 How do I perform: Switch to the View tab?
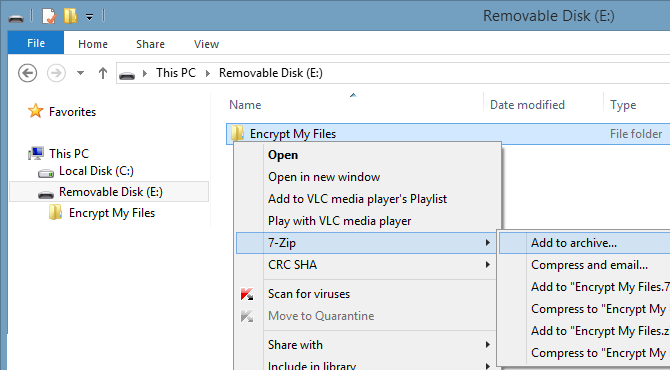tap(206, 44)
